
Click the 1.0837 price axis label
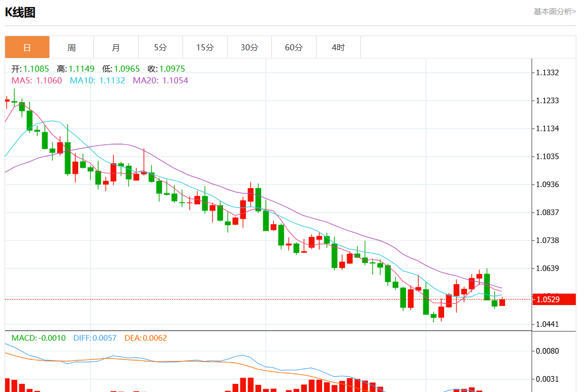[x=547, y=213]
